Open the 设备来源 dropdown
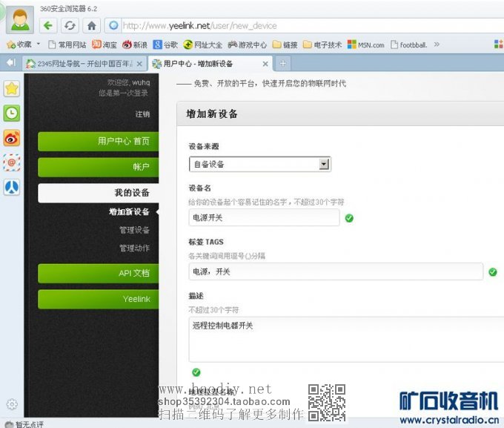Viewport: 504px width, 428px height. click(259, 164)
